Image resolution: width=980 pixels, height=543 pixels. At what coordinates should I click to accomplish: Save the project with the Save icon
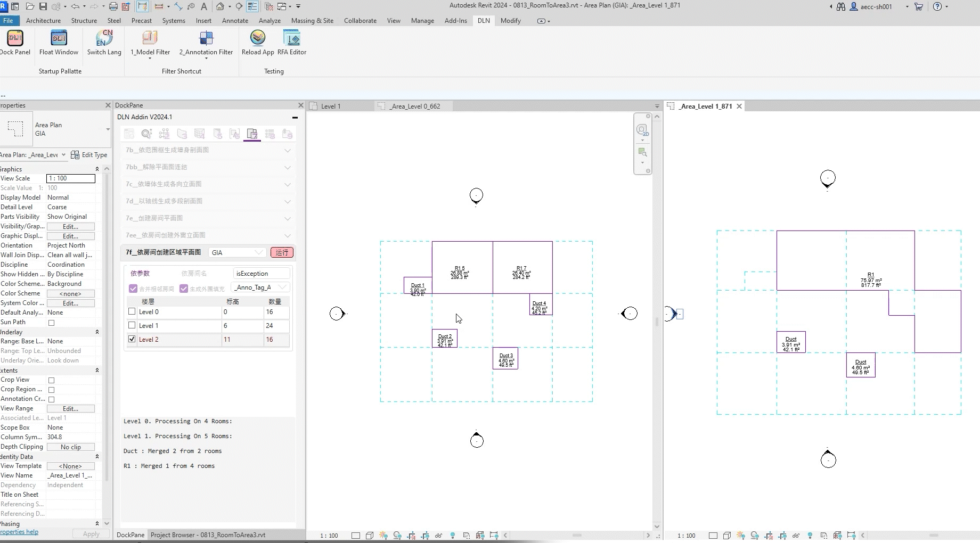43,6
